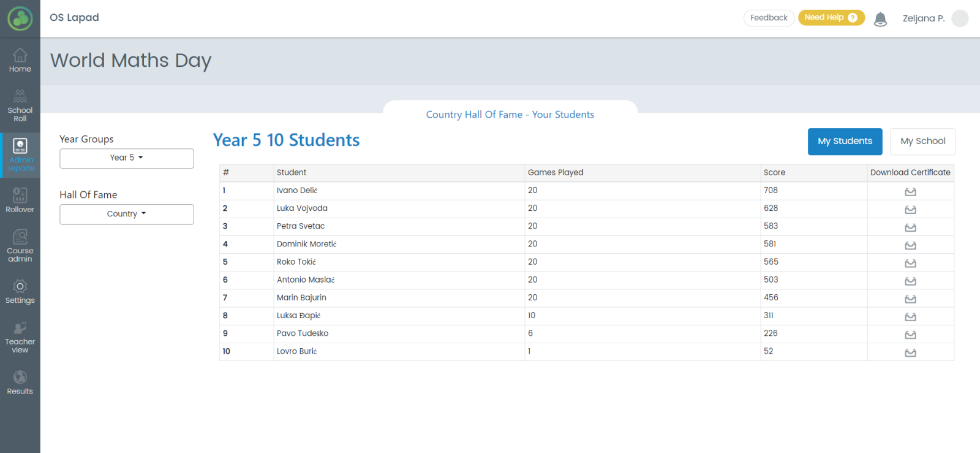Select student name Petra Svetac
Screen dimensions: 980x453
(301, 226)
